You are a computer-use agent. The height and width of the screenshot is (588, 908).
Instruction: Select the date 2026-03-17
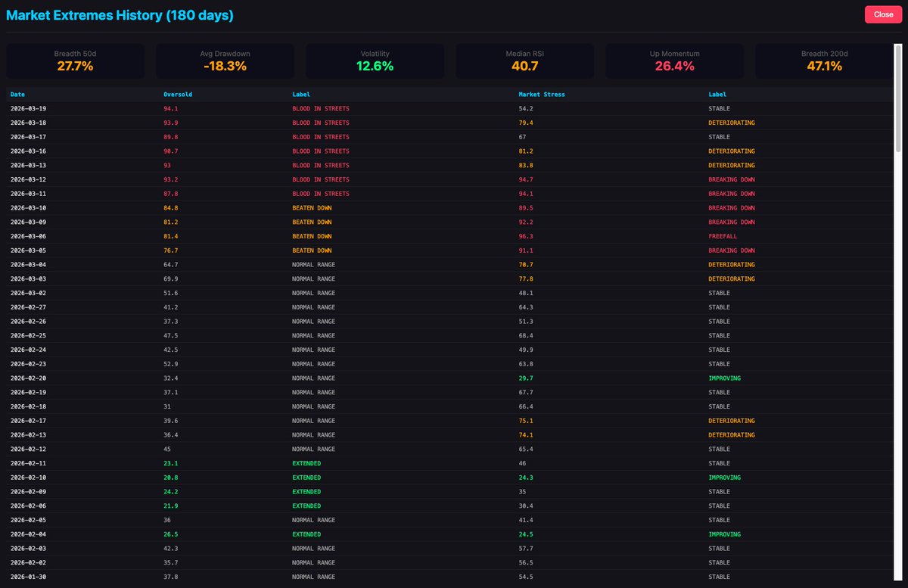[29, 137]
